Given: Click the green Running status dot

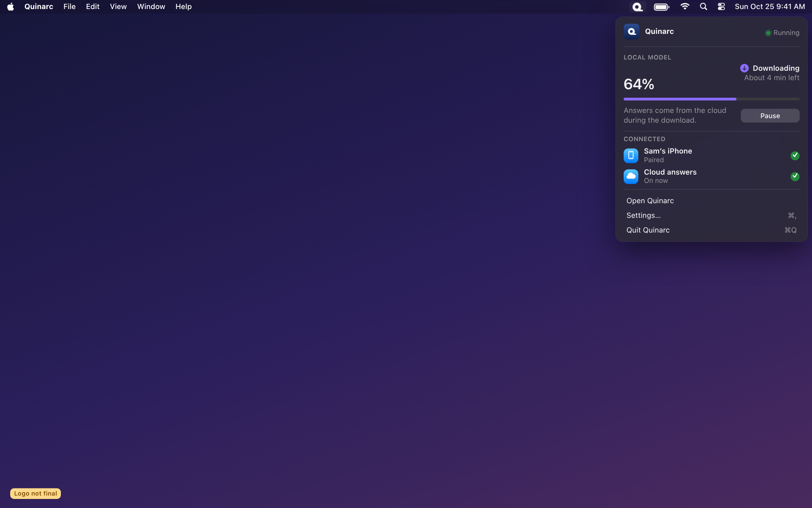Looking at the screenshot, I should pos(768,33).
